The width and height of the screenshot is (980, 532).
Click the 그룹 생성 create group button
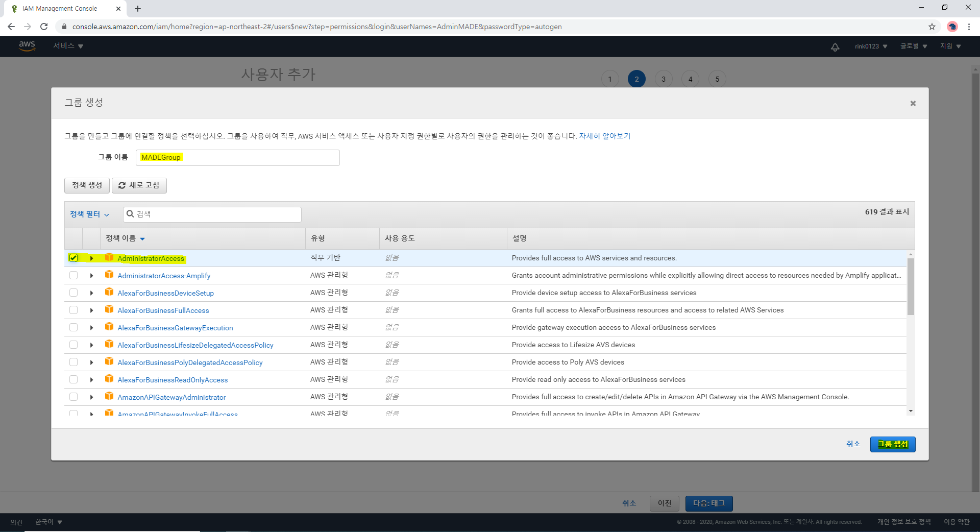893,444
